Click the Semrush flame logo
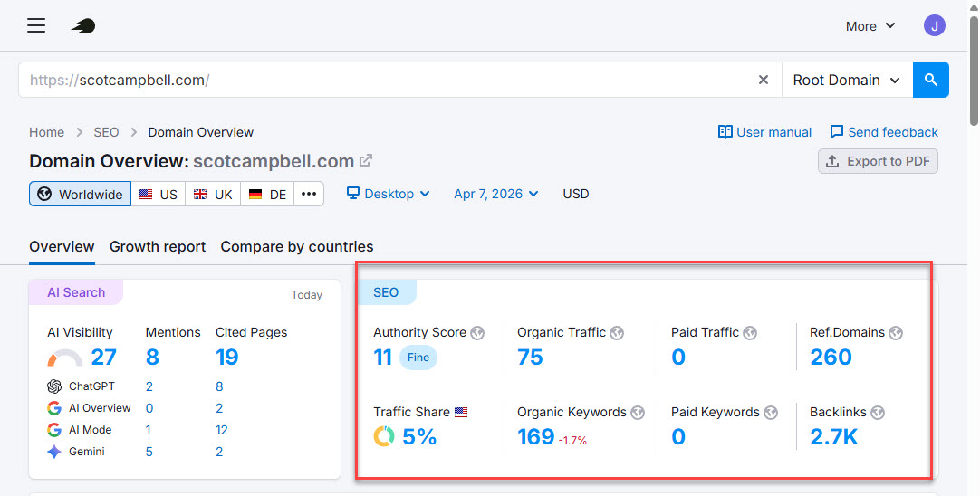 83,25
